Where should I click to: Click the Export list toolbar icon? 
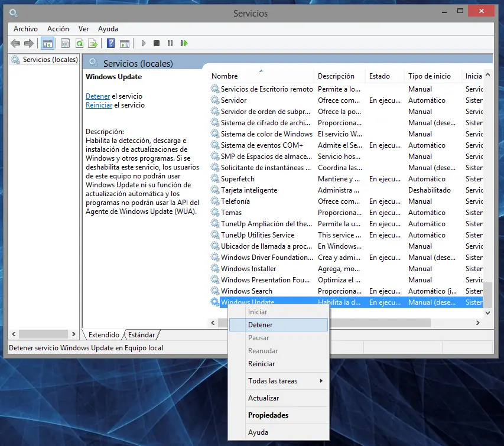coord(93,43)
